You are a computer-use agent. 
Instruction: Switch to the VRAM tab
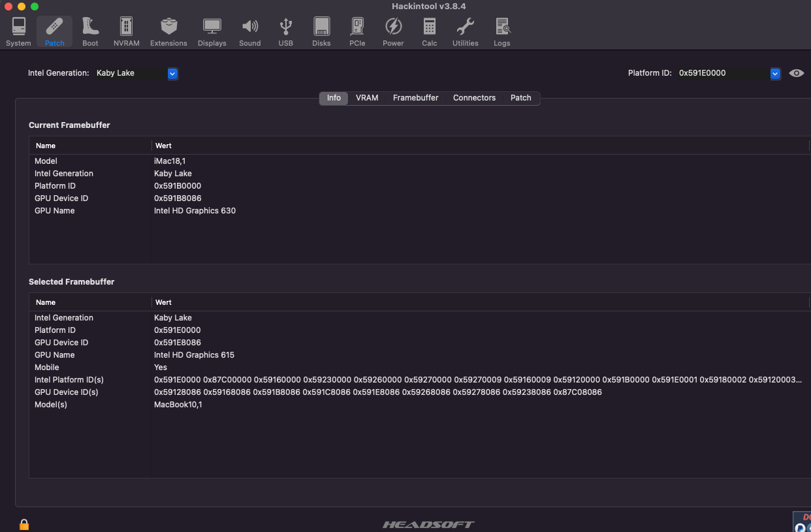(x=367, y=98)
